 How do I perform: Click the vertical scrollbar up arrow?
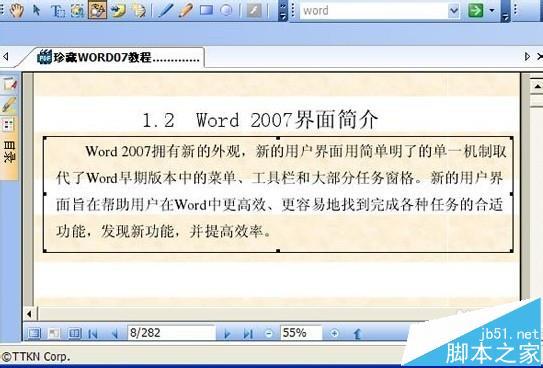point(537,86)
